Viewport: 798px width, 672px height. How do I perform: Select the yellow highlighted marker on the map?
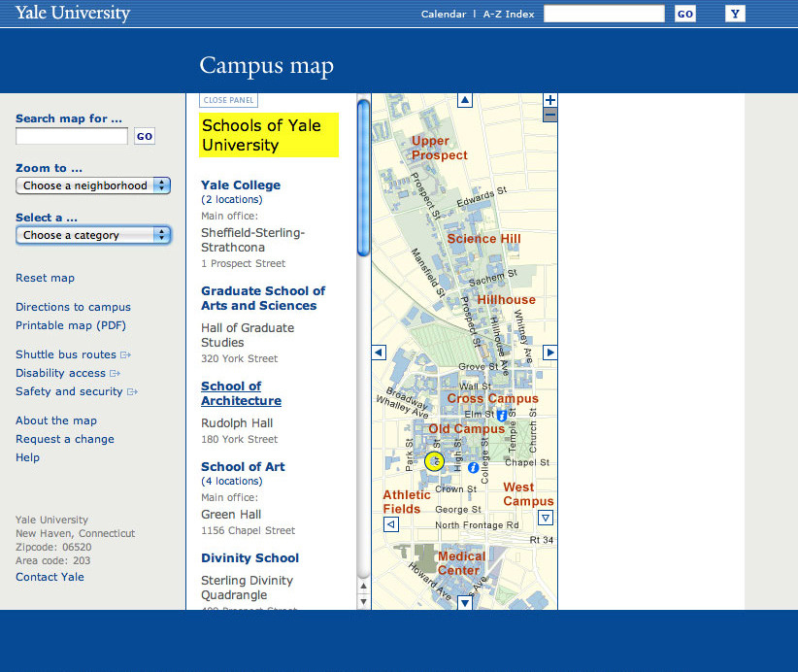pos(434,461)
